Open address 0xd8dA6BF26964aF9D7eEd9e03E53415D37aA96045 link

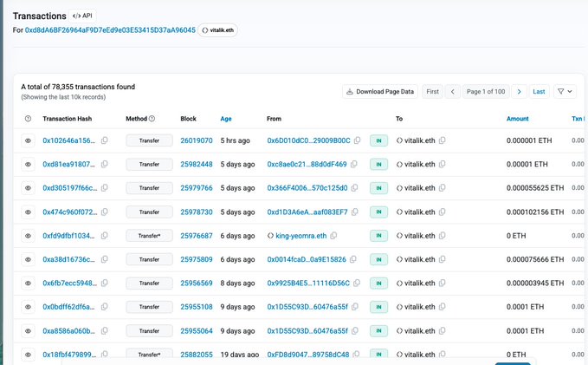(x=110, y=30)
